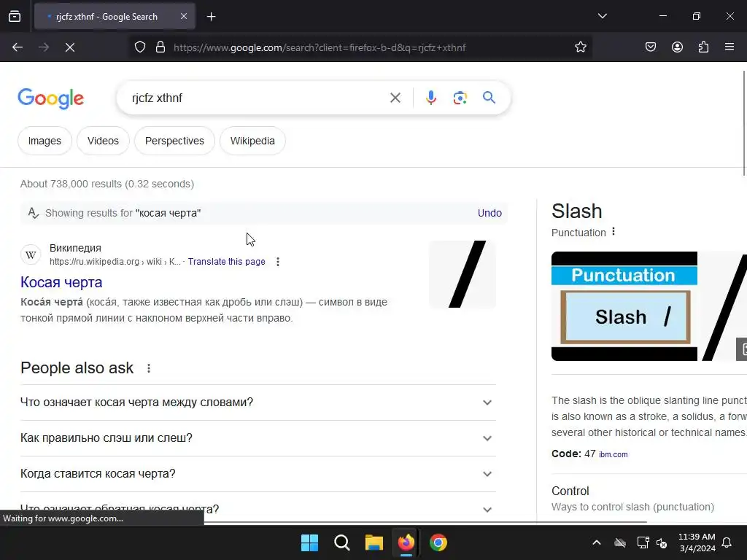Start voice search with microphone

point(430,98)
